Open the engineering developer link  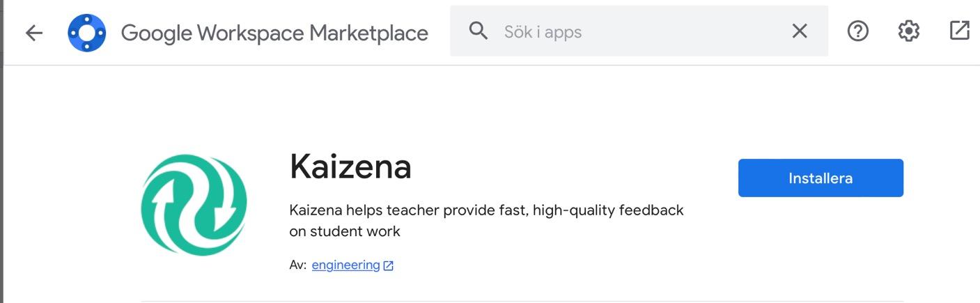tap(345, 265)
